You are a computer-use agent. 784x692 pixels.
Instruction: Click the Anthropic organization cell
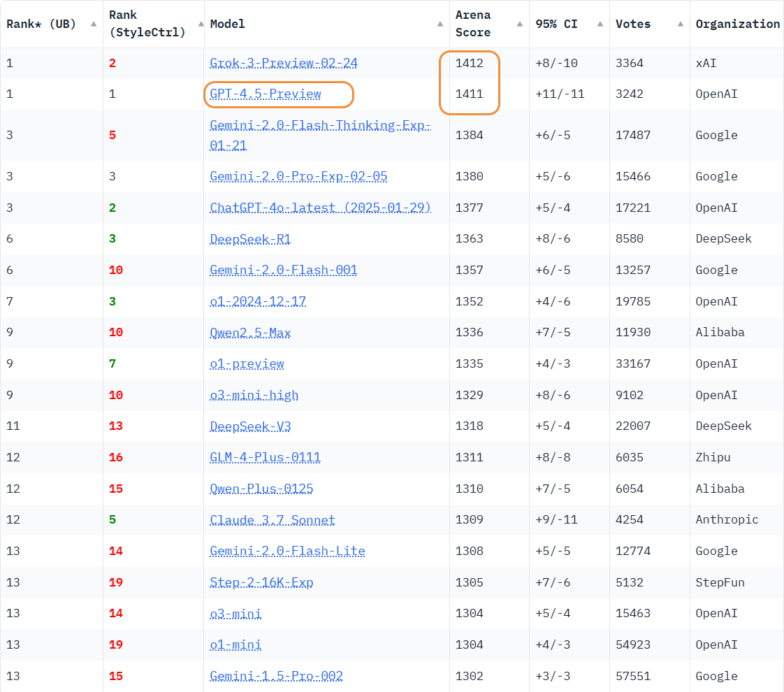[x=727, y=520]
